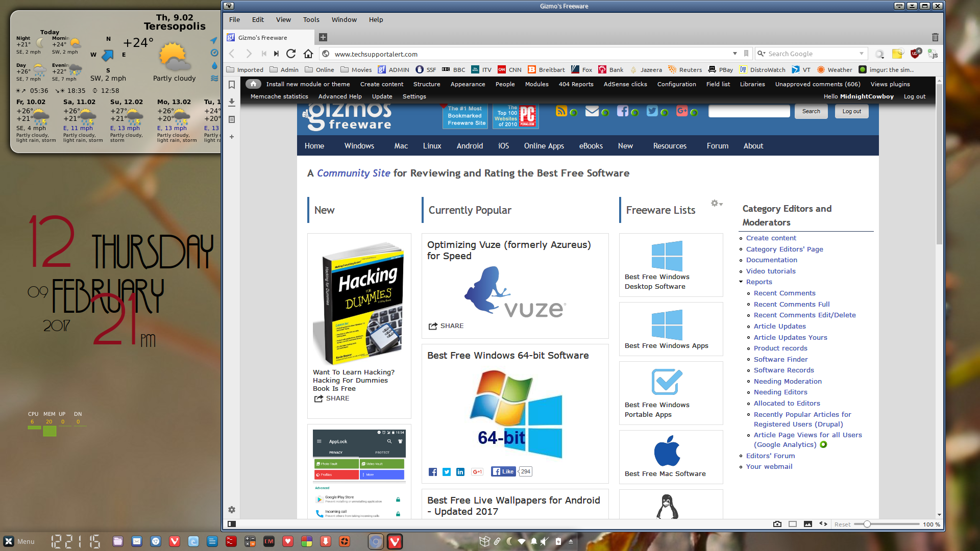Open the search field history dropdown
Viewport: 980px width, 551px height.
(x=862, y=54)
